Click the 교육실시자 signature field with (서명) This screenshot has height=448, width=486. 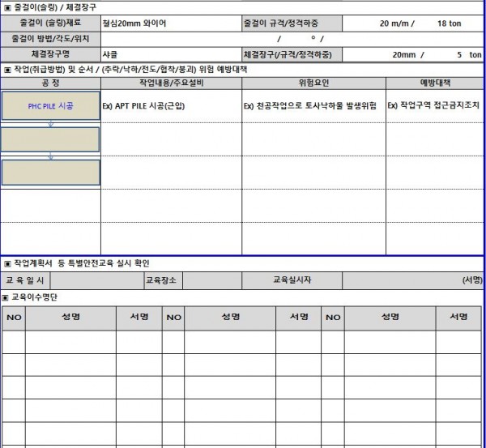(412, 280)
